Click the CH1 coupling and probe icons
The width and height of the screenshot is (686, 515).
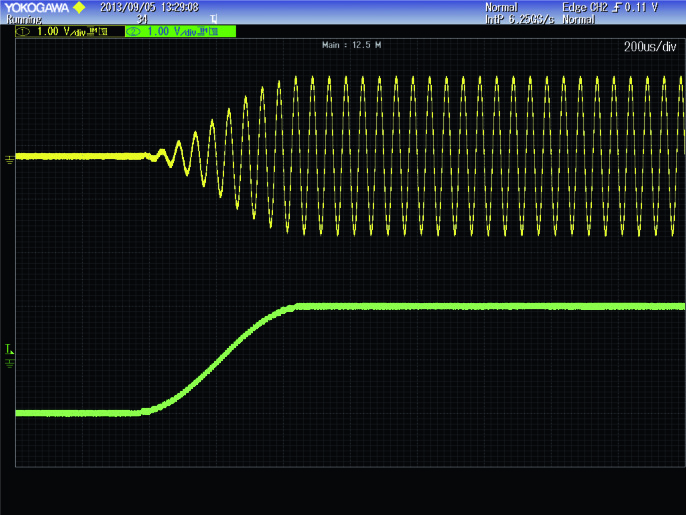98,32
